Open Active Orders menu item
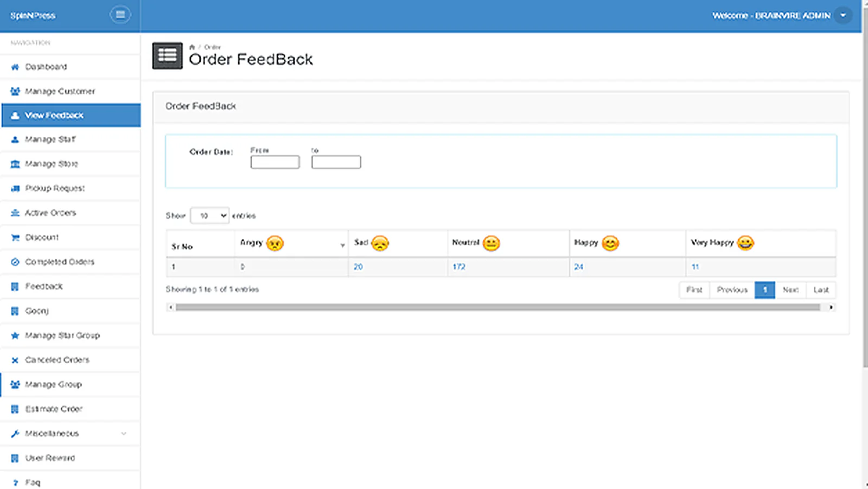Image resolution: width=868 pixels, height=489 pixels. point(71,213)
